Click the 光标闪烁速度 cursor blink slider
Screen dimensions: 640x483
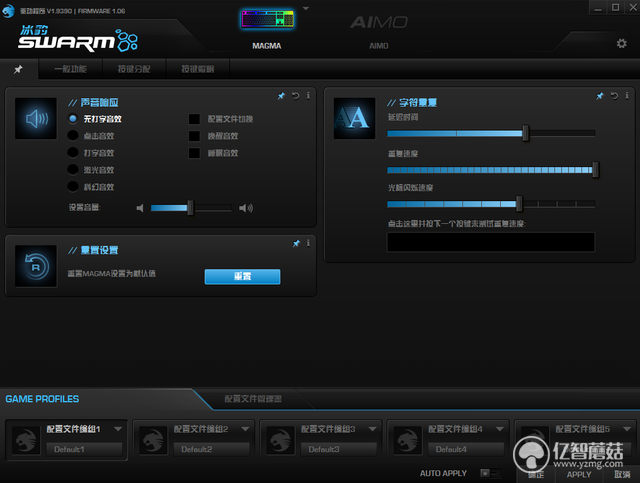pos(491,204)
